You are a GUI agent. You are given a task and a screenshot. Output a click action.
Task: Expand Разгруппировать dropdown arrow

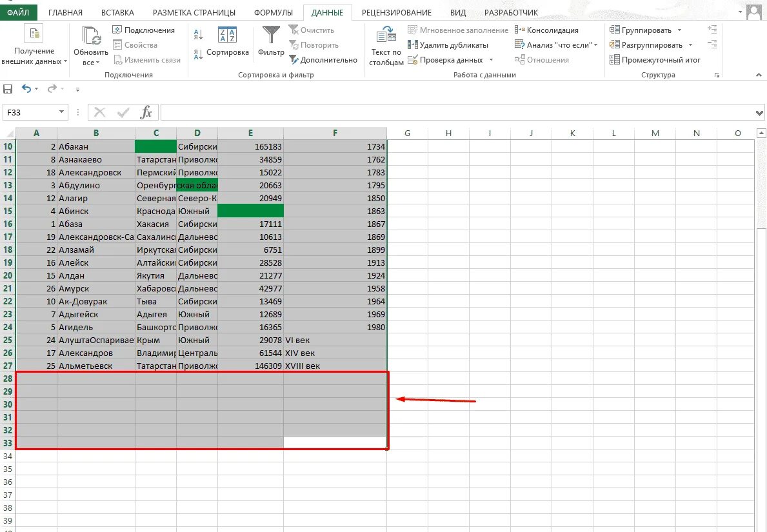[690, 45]
